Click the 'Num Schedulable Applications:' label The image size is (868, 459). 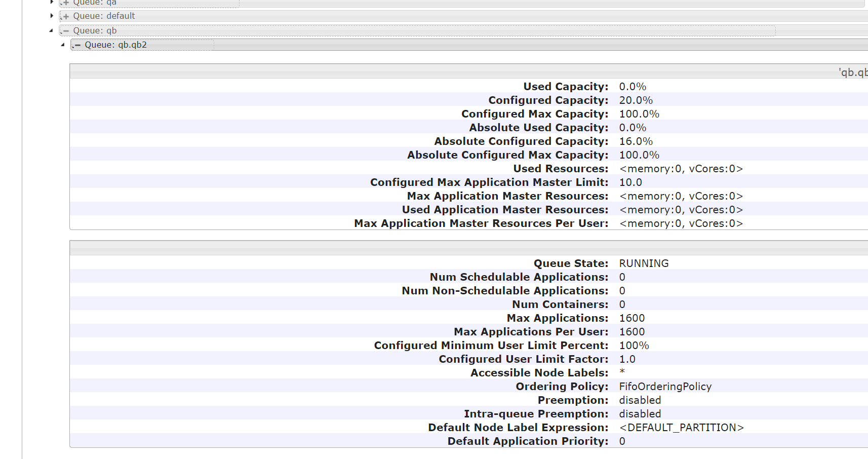(519, 277)
